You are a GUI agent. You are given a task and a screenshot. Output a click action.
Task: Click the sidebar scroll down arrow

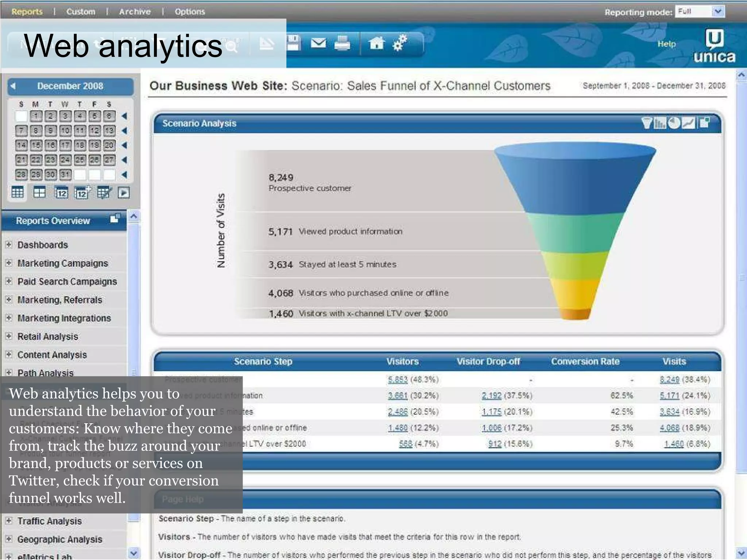point(133,553)
